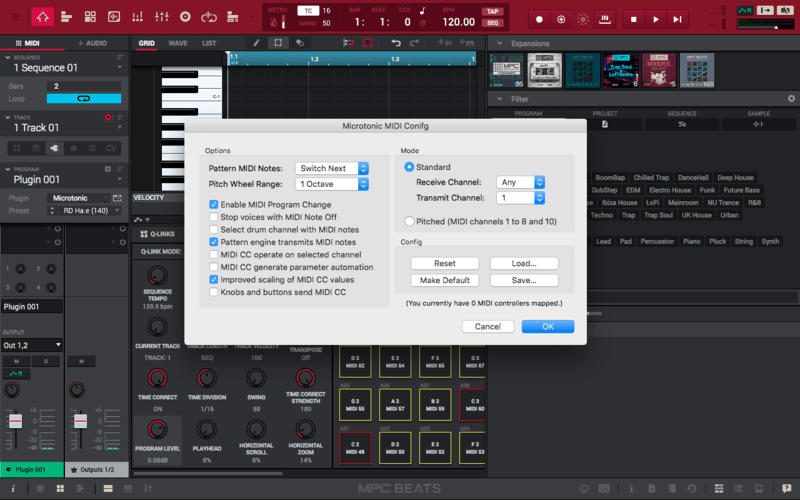This screenshot has width=800, height=500.
Task: Click OK in Microtonic MIDI dialog
Action: point(548,327)
